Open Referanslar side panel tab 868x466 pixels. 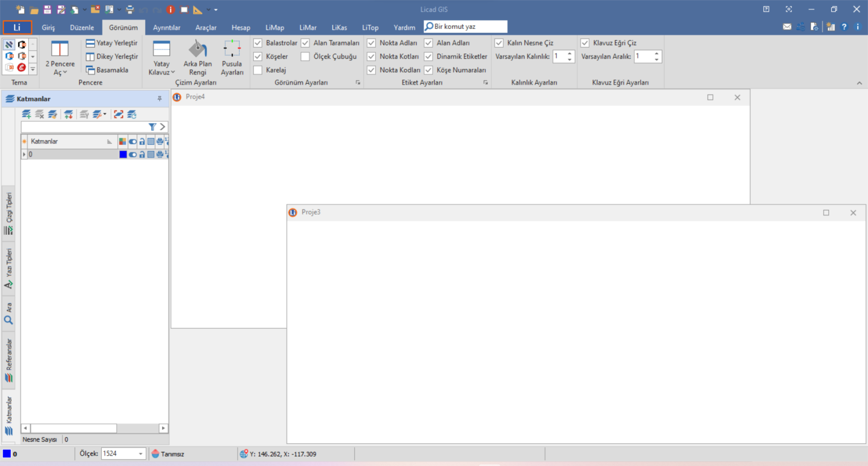(9, 360)
